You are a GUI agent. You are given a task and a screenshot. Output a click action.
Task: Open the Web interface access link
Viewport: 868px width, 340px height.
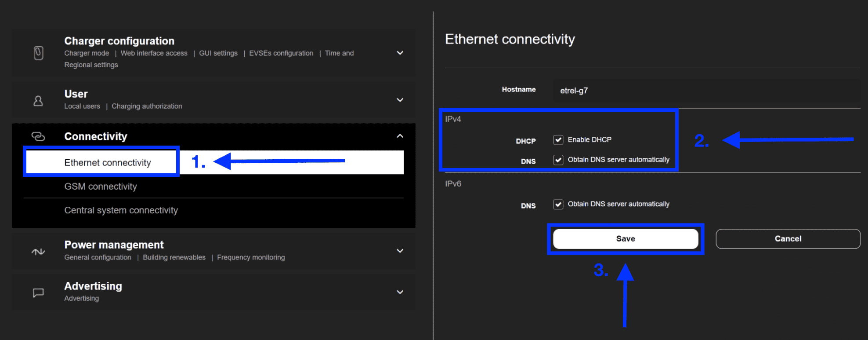point(154,53)
